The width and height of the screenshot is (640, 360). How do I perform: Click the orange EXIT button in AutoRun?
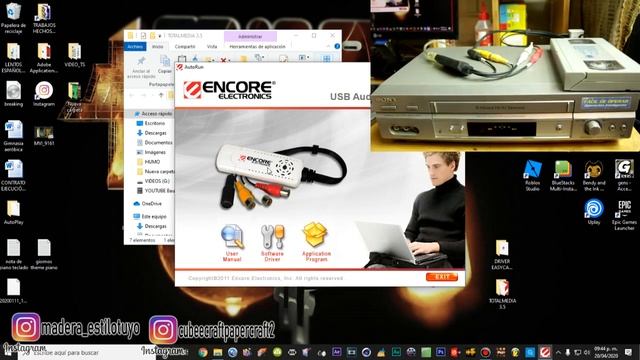coord(442,277)
